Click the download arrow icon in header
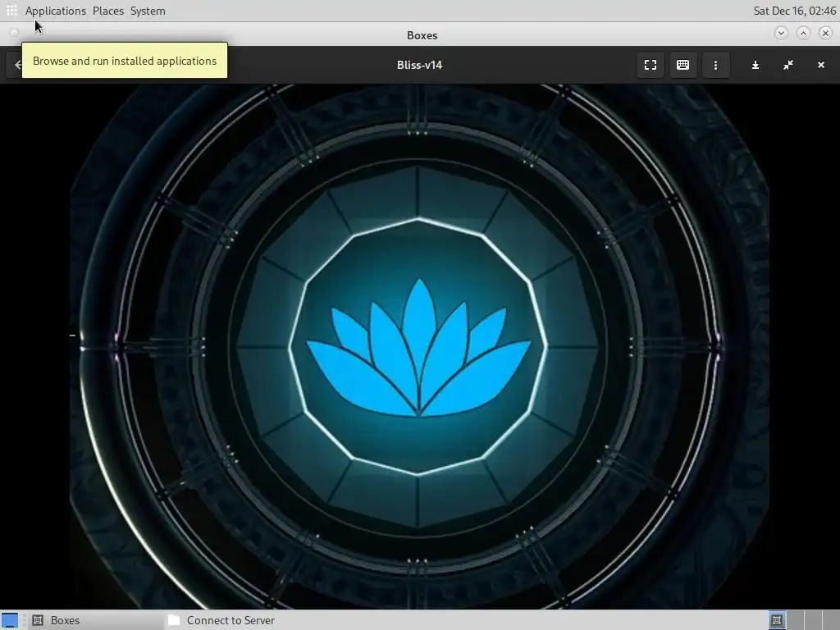This screenshot has height=630, width=840. point(755,65)
